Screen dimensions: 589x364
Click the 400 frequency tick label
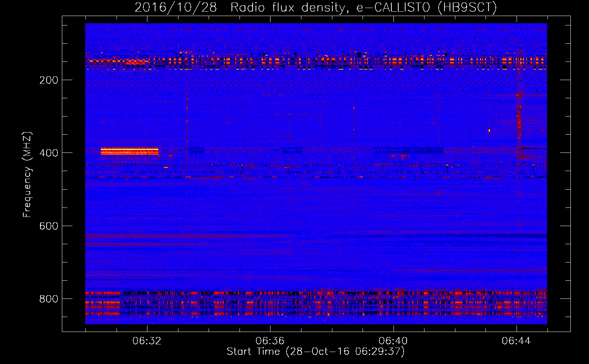click(x=49, y=153)
